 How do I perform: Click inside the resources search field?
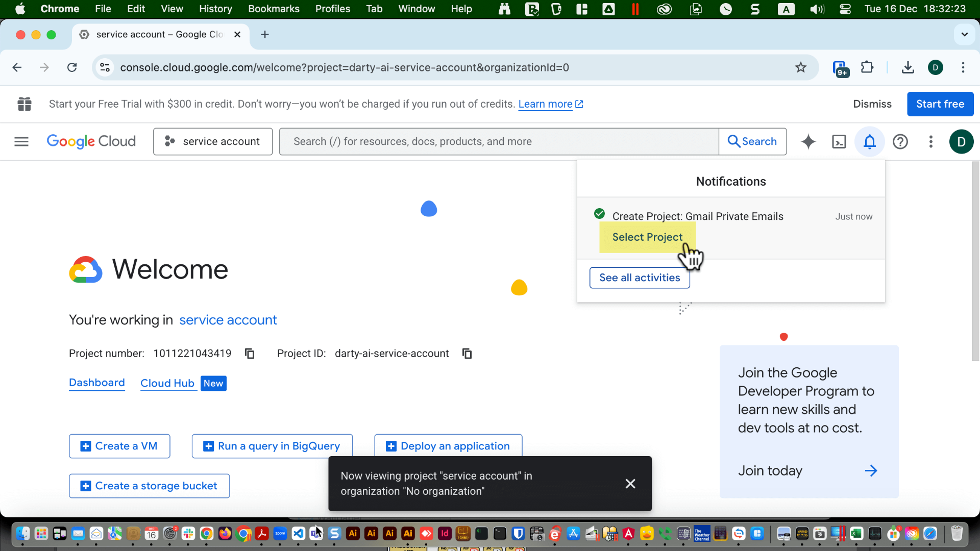coord(499,141)
